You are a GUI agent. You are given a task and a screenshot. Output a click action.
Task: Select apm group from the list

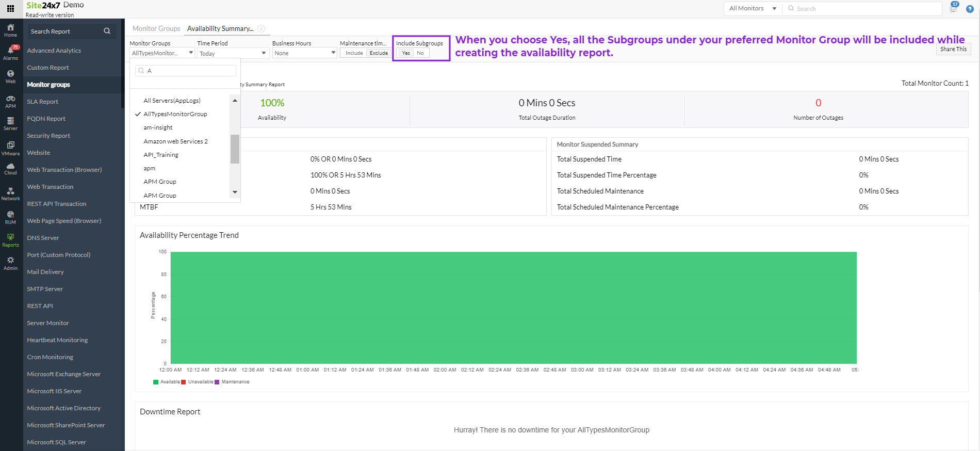(150, 168)
